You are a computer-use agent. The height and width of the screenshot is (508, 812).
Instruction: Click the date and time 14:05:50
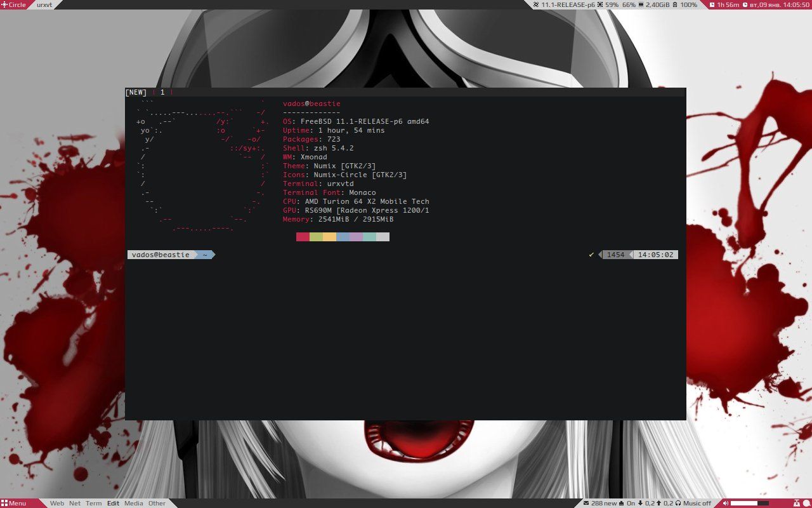[x=780, y=4]
